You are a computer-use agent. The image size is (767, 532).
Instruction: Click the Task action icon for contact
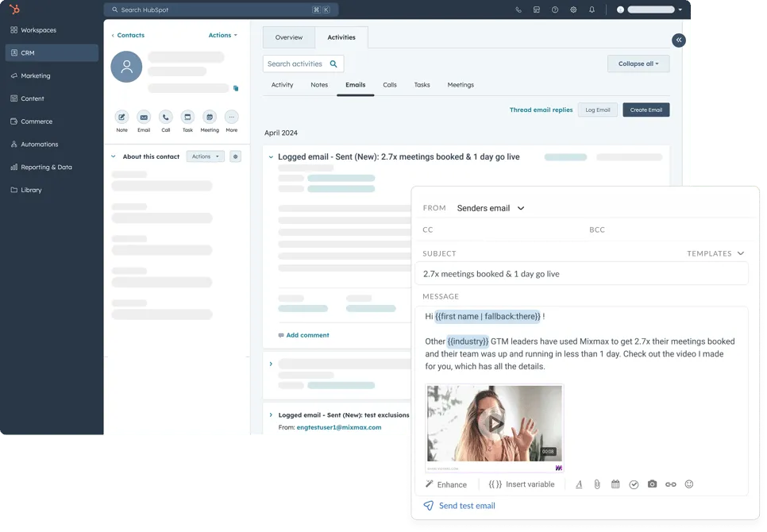point(187,117)
